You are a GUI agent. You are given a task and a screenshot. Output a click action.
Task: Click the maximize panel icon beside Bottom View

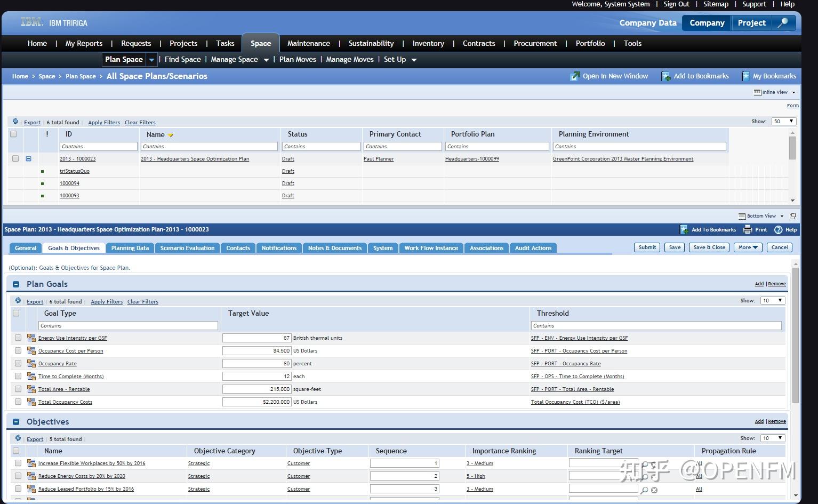pos(792,216)
